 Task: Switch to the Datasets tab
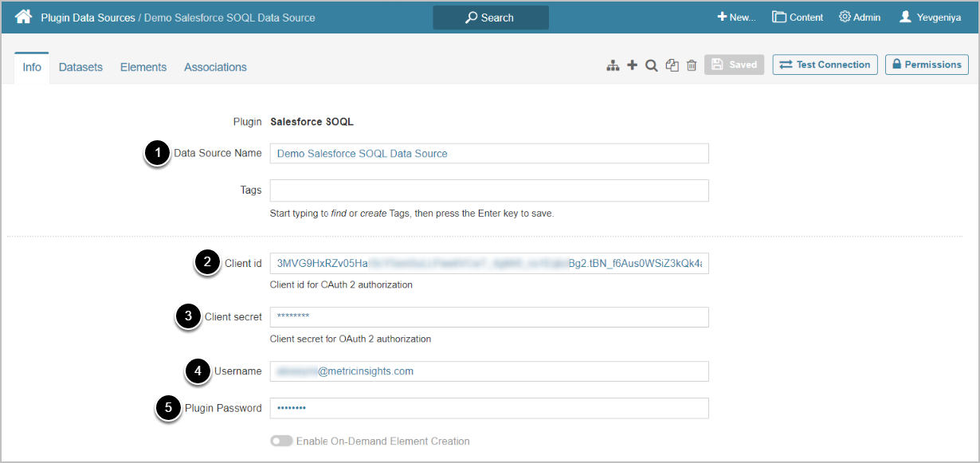tap(80, 67)
